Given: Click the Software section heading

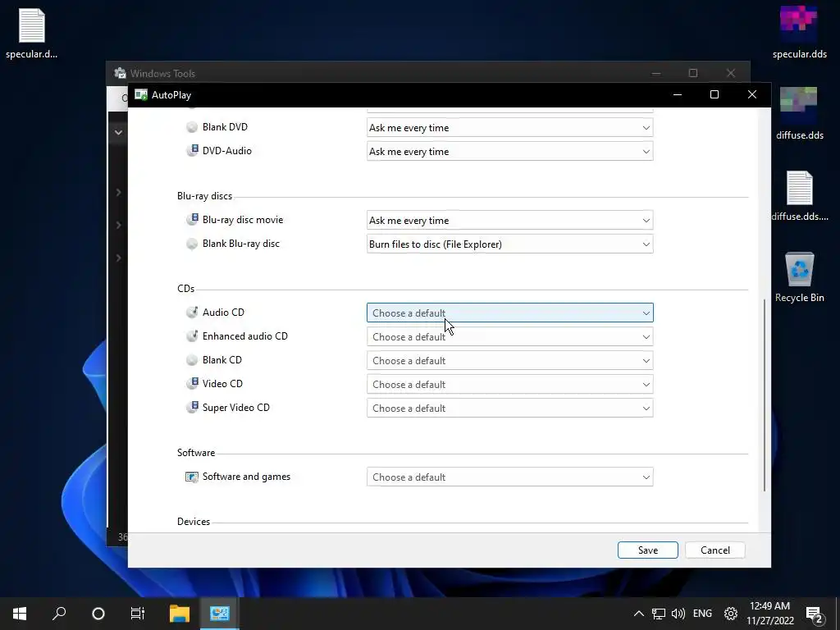Looking at the screenshot, I should [x=196, y=453].
